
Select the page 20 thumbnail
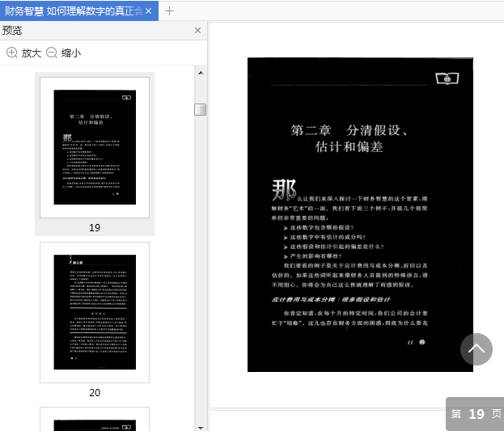pos(95,312)
